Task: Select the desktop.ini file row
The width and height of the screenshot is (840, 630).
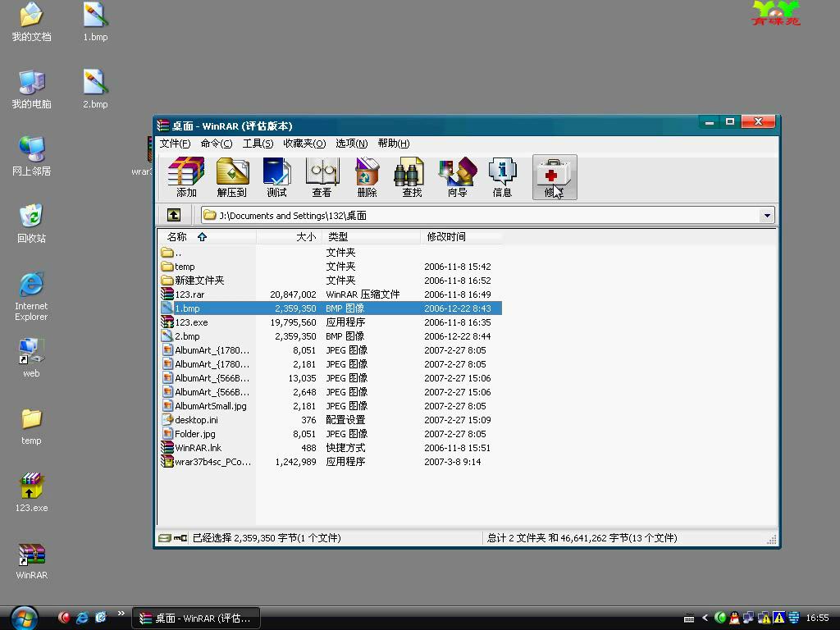Action: click(330, 419)
